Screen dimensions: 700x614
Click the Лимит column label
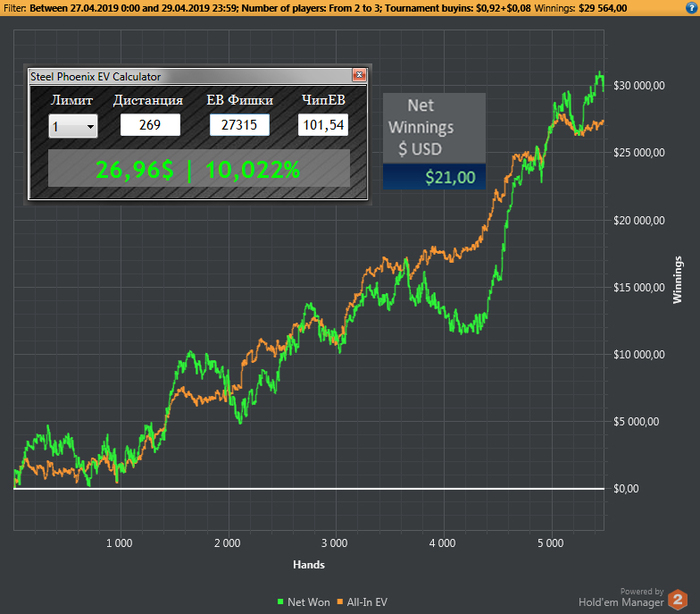pos(72,100)
